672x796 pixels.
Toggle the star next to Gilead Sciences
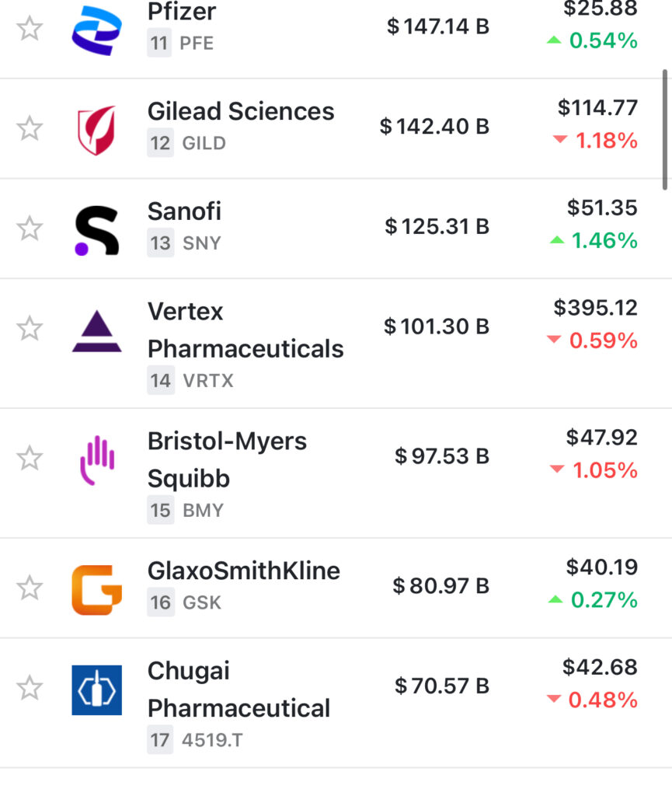(x=30, y=128)
